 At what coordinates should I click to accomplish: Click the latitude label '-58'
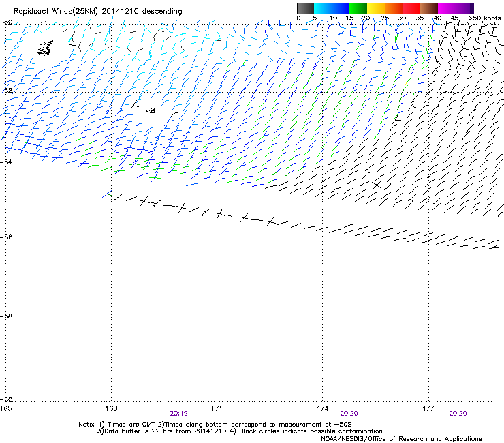click(x=6, y=316)
